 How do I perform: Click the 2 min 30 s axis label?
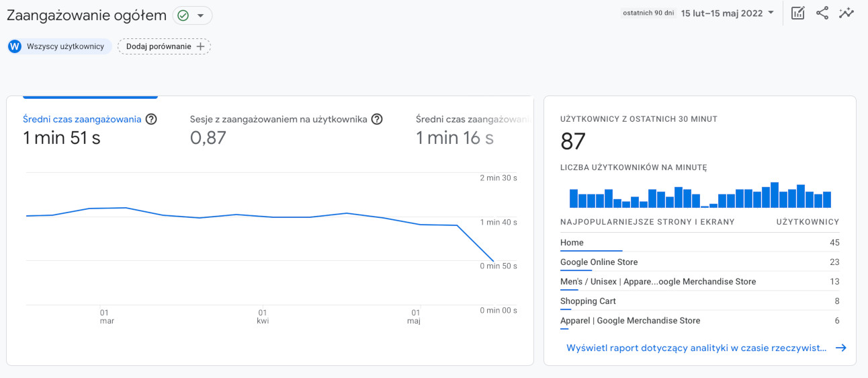tap(498, 178)
